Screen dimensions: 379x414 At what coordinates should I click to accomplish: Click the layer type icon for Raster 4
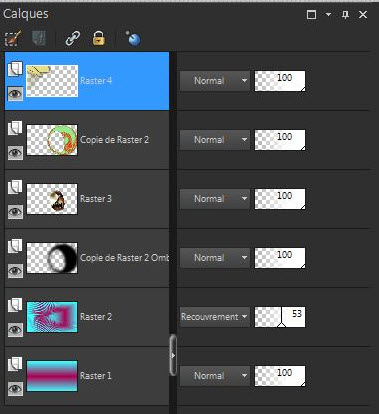[15, 69]
